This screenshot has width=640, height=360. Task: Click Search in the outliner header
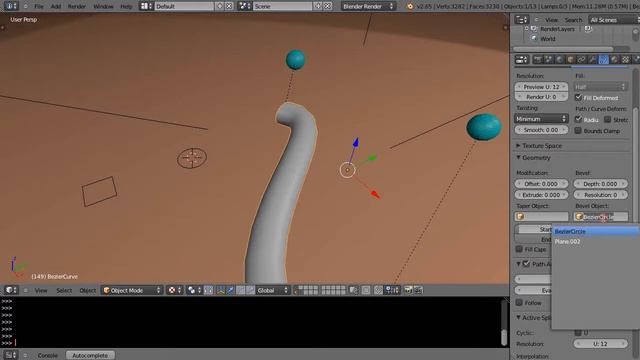(x=573, y=20)
